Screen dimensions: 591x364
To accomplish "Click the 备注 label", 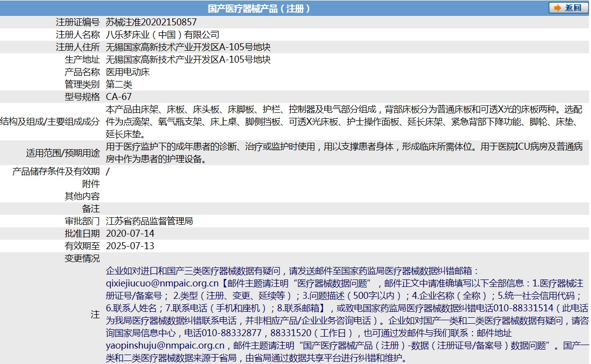I will 91,208.
